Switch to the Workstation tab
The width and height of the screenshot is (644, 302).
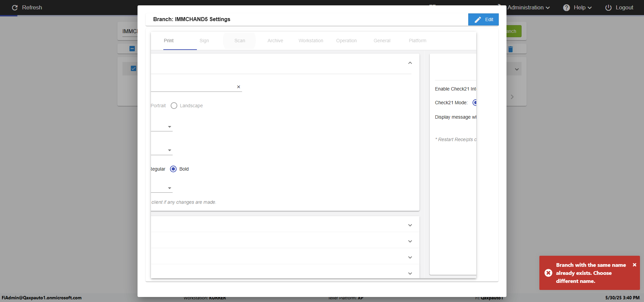pos(311,41)
